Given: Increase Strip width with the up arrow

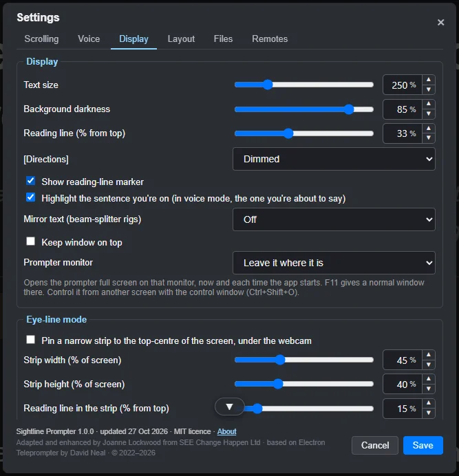Looking at the screenshot, I should [428, 355].
